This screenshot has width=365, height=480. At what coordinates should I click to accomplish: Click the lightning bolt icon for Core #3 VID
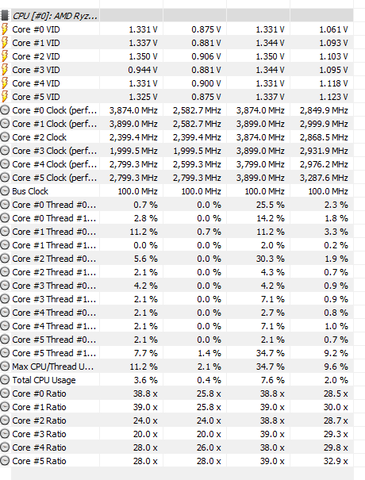click(5, 70)
